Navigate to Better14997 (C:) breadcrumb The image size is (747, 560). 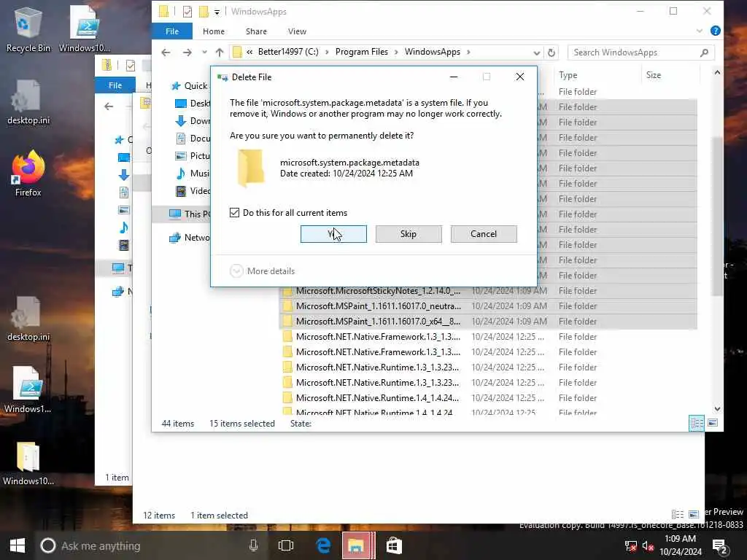(288, 52)
